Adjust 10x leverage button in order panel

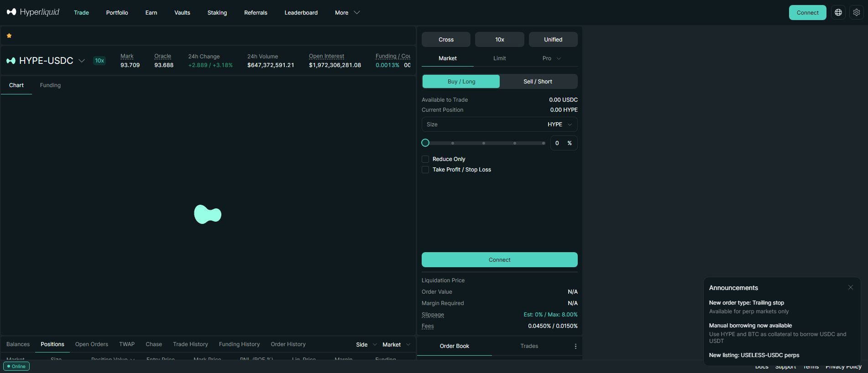(500, 40)
